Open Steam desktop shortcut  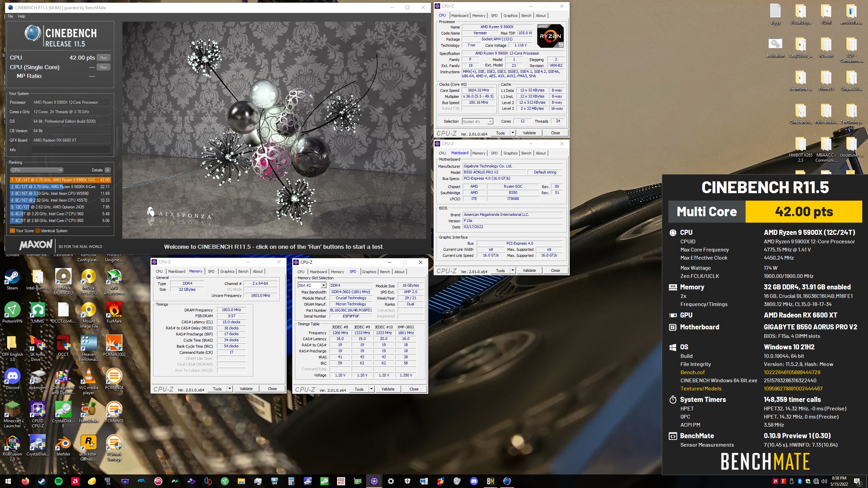[12, 280]
